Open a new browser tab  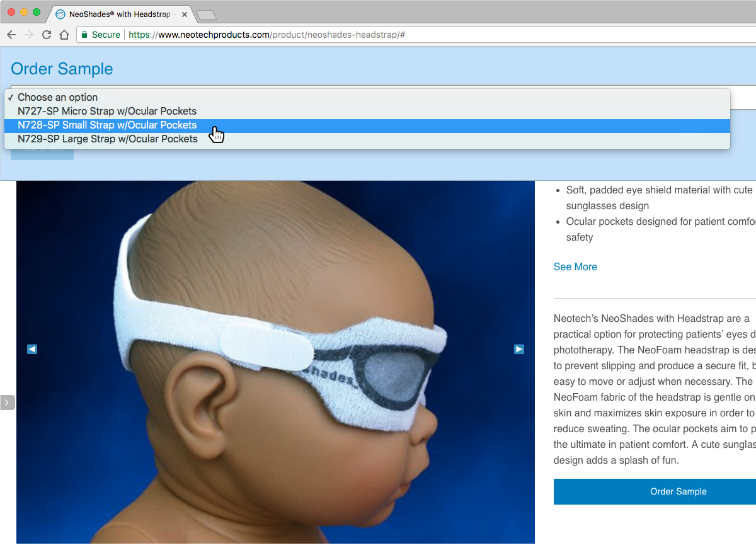206,14
